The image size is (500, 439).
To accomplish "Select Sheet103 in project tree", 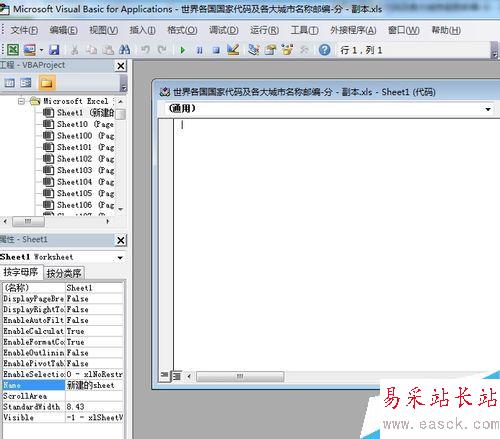I will coord(78,170).
